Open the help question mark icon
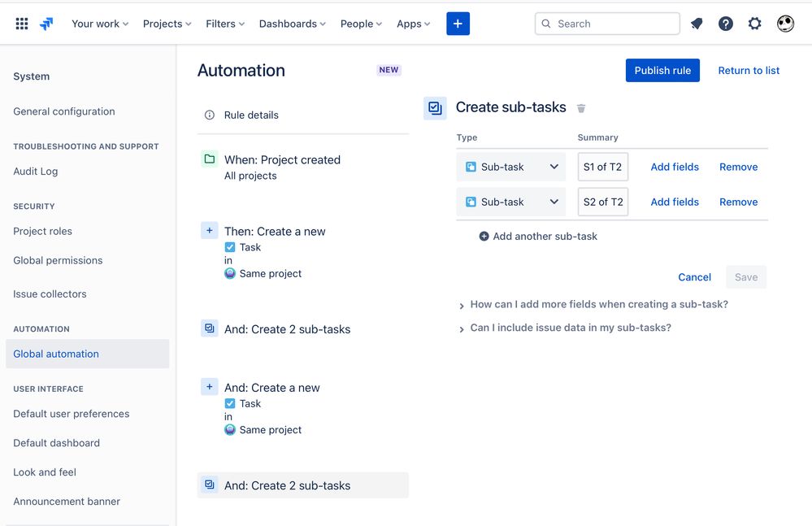The height and width of the screenshot is (526, 812). pos(726,24)
